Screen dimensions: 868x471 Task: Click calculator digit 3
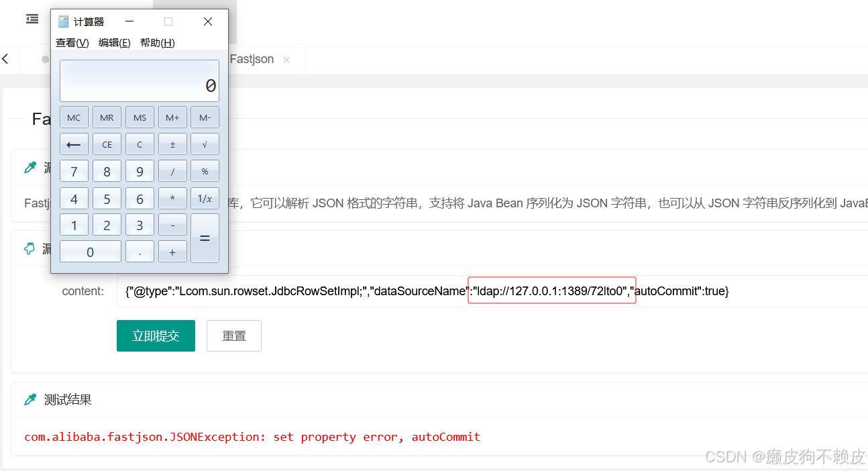pos(140,225)
